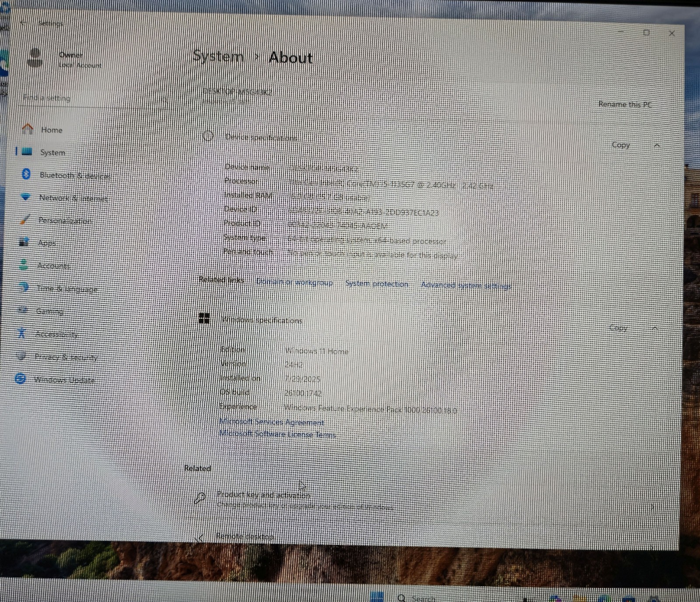Navigate to System in the breadcrumb
This screenshot has width=700, height=602.
coord(218,56)
